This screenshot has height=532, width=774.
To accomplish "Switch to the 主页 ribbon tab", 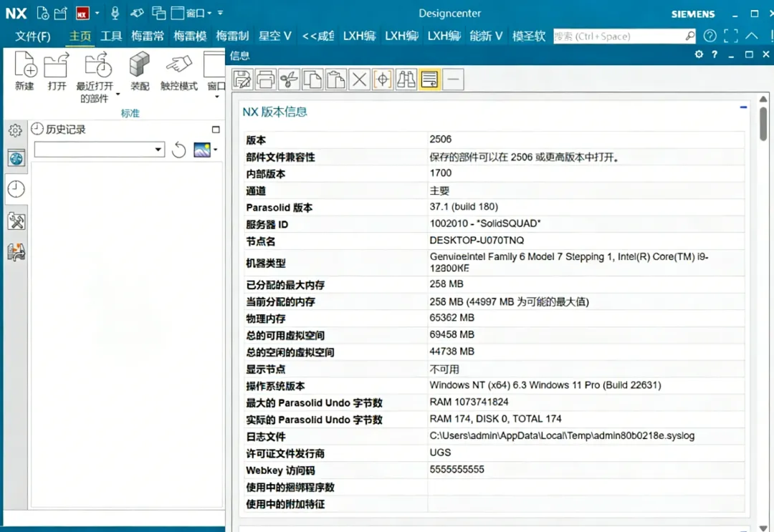I will pos(80,36).
